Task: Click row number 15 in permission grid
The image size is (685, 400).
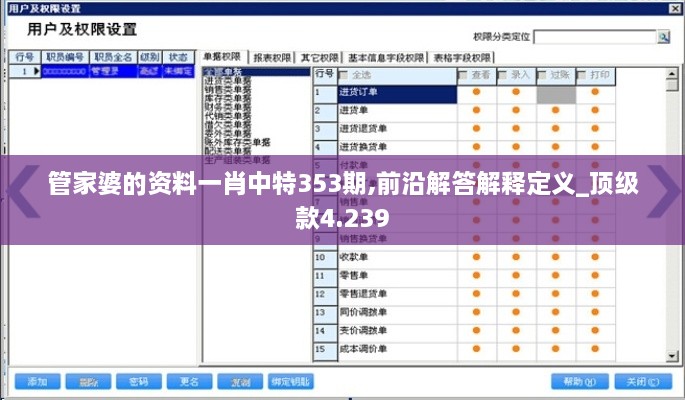Action: (x=325, y=351)
